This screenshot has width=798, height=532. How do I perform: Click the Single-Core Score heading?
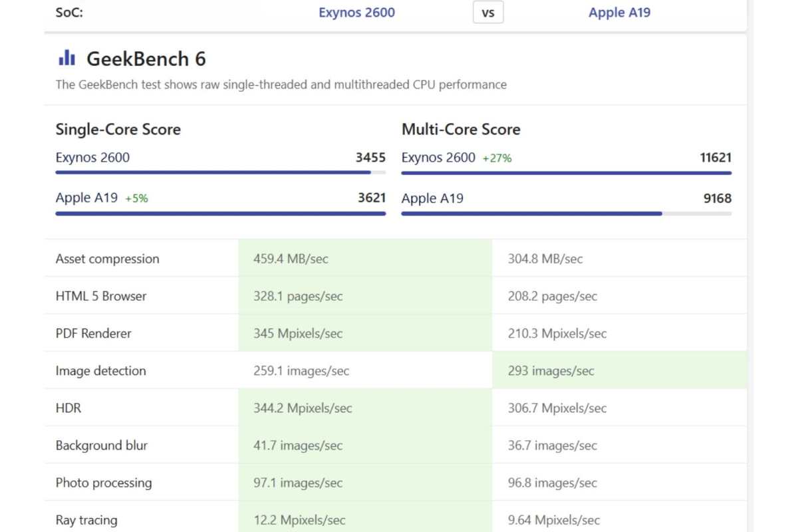pos(118,129)
